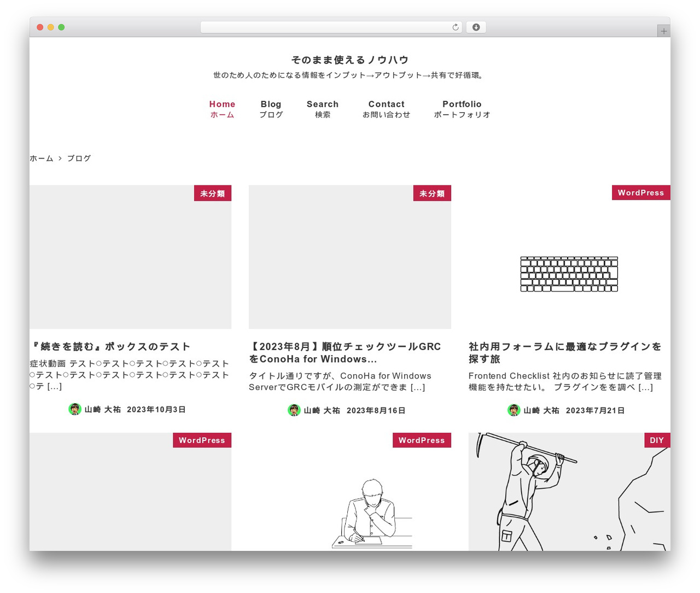Click the DIY category tag
This screenshot has width=700, height=593.
(x=657, y=440)
